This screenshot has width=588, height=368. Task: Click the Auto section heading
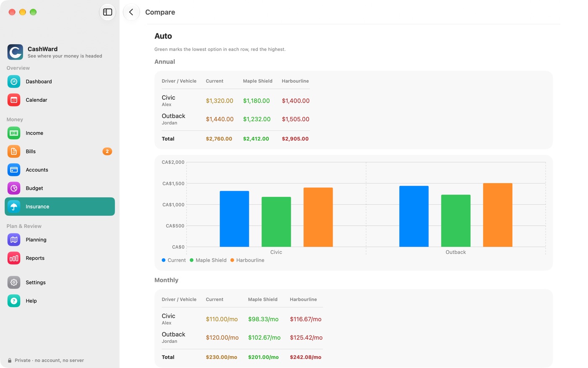[163, 36]
